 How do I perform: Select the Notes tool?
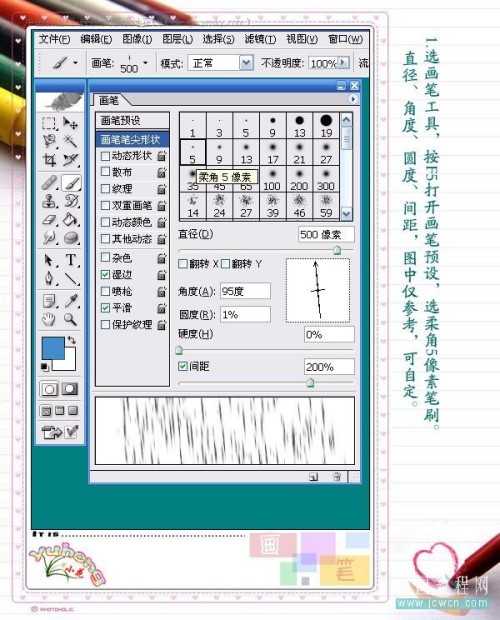click(x=49, y=301)
